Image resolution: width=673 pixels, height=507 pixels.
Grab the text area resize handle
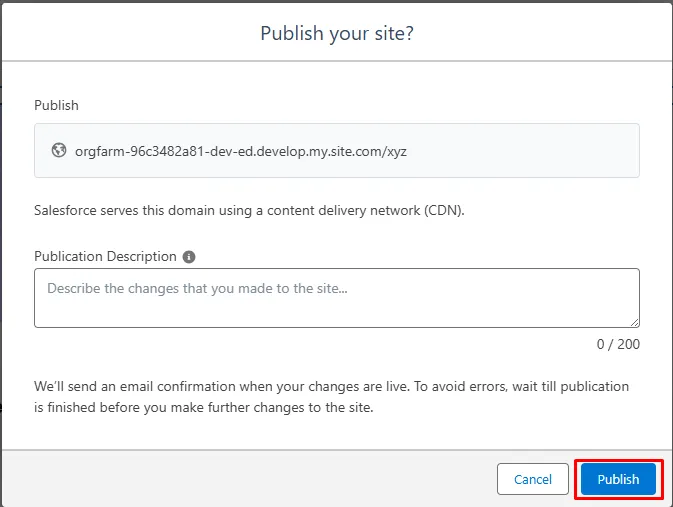pyautogui.click(x=634, y=322)
